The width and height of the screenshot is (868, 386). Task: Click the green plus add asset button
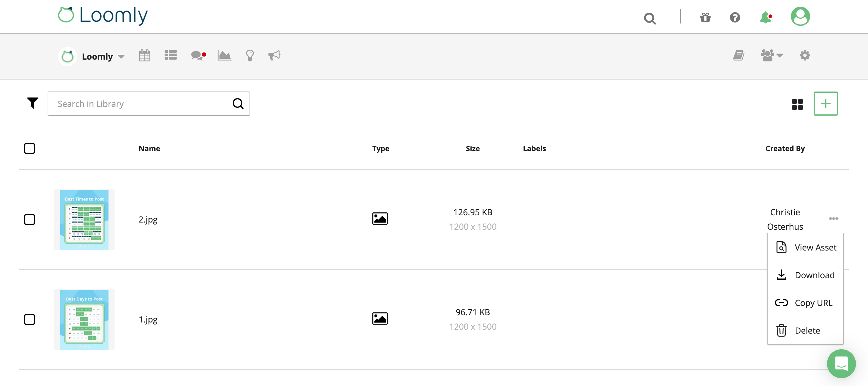click(x=825, y=104)
